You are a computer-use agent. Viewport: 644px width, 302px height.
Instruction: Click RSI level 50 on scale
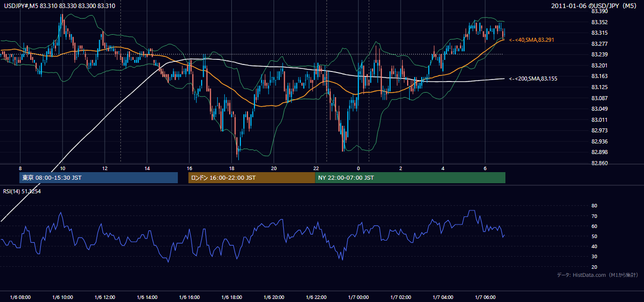click(594, 236)
